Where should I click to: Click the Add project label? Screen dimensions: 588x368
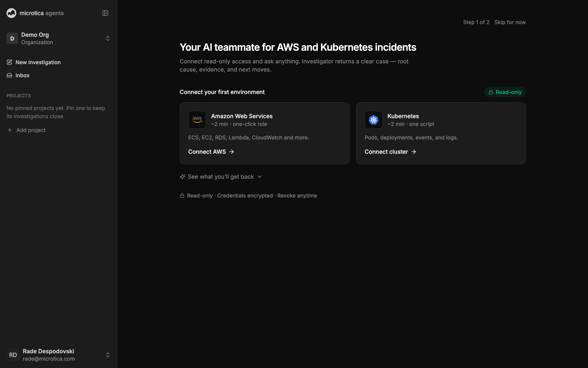coord(31,130)
